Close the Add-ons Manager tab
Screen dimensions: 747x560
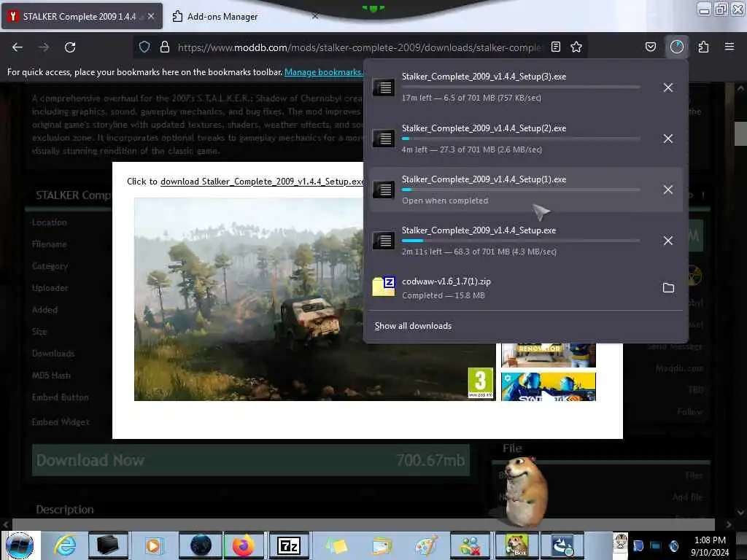click(x=315, y=16)
